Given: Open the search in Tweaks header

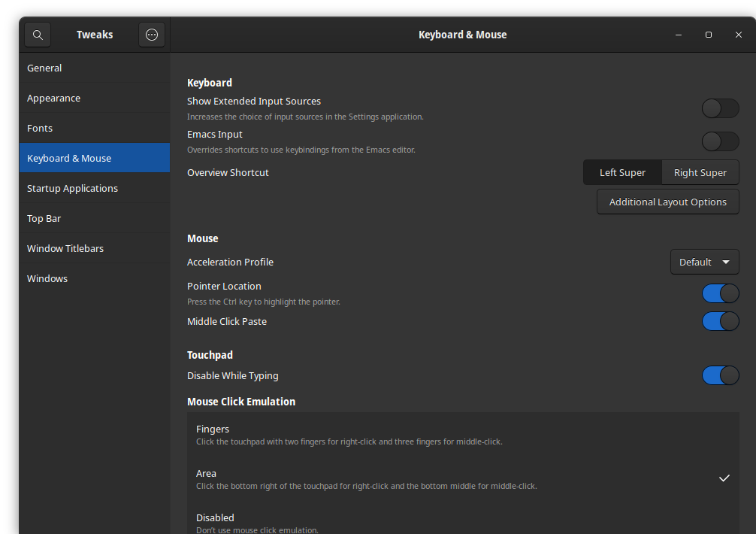Looking at the screenshot, I should pos(38,34).
